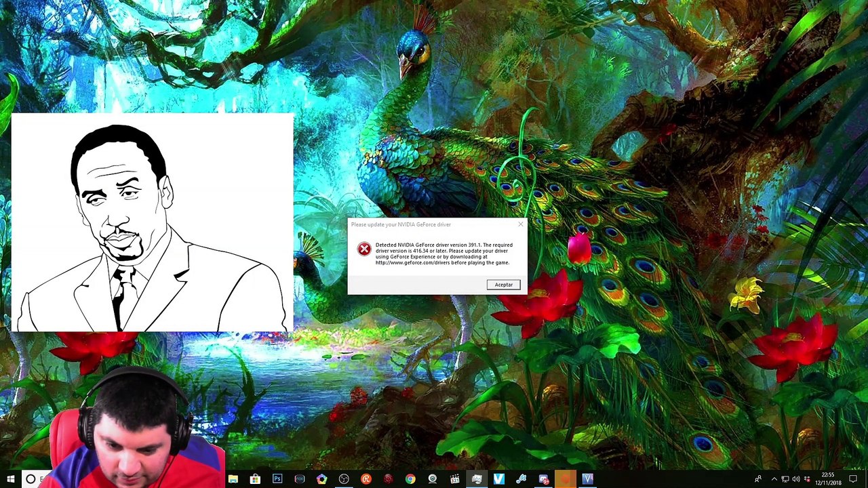Click the Aceptar button in the dialog
868x488 pixels.
coord(503,285)
